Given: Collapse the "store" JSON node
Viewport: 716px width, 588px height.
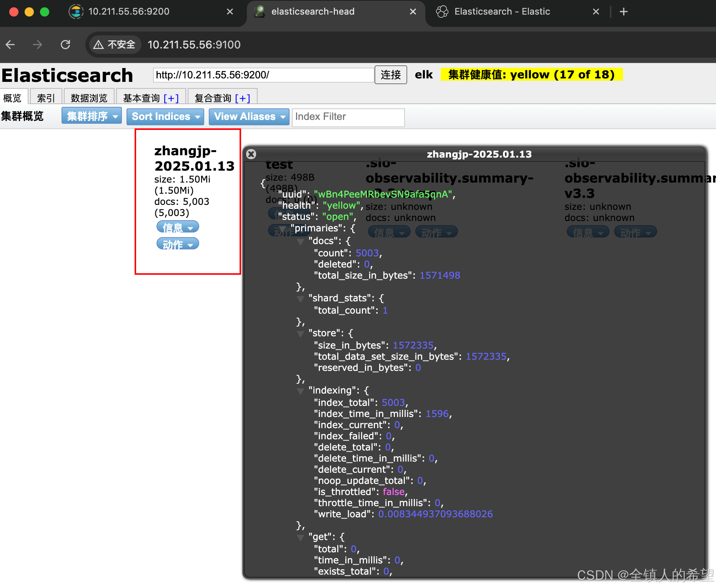Looking at the screenshot, I should point(300,334).
